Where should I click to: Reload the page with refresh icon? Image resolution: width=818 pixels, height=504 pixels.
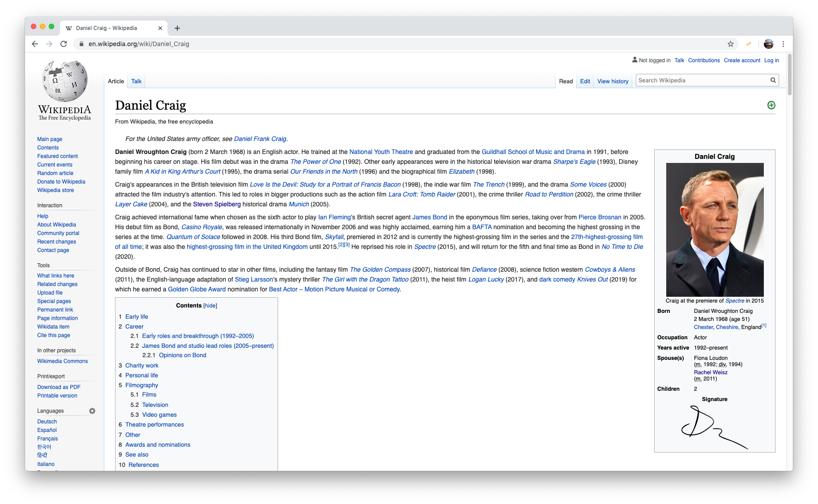coord(64,44)
